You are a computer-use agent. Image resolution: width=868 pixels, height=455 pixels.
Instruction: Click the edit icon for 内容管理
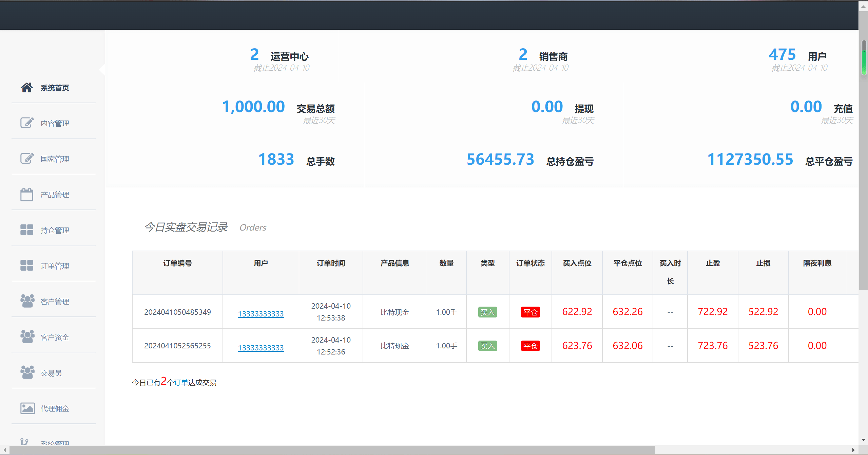point(27,123)
